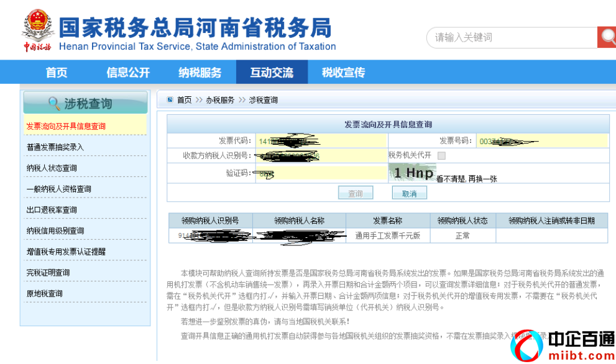Screen dimensions: 616x364
Task: Click 看不清楚，再换一张 to refresh captcha
Action: click(x=467, y=178)
